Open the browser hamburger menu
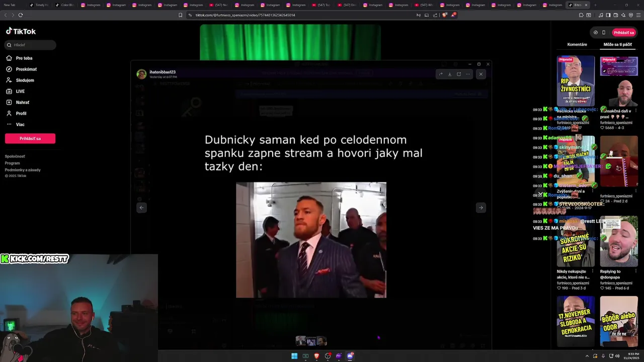644x362 pixels. click(x=639, y=15)
